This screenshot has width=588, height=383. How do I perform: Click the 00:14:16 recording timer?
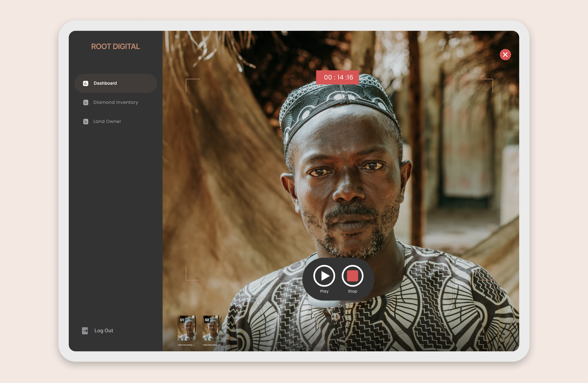[x=338, y=78]
